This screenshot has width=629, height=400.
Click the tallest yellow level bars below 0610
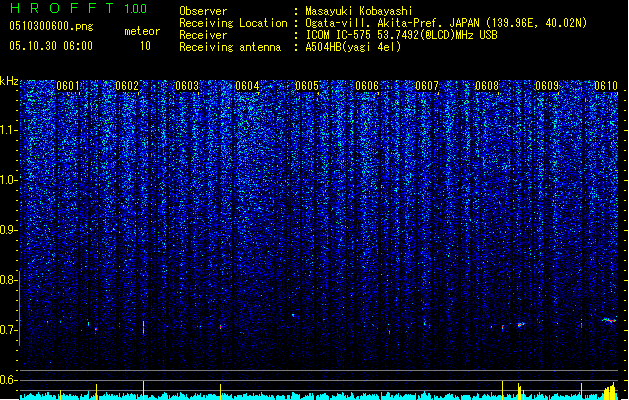click(609, 391)
